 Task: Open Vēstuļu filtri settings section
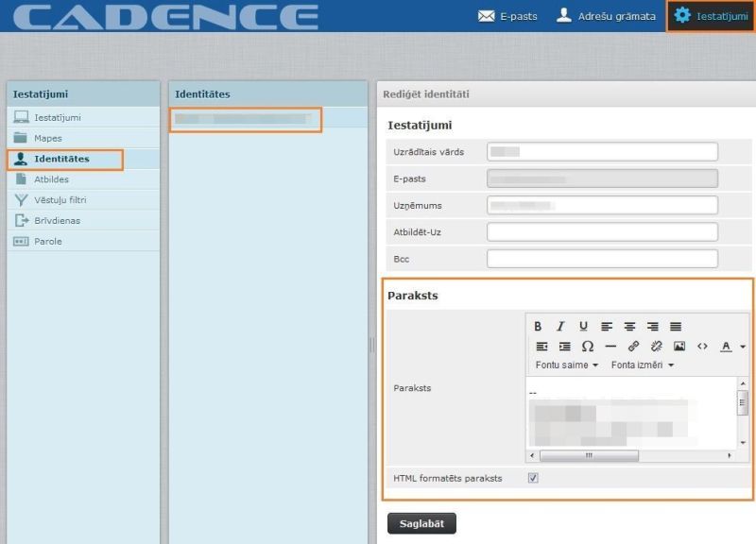pyautogui.click(x=60, y=200)
